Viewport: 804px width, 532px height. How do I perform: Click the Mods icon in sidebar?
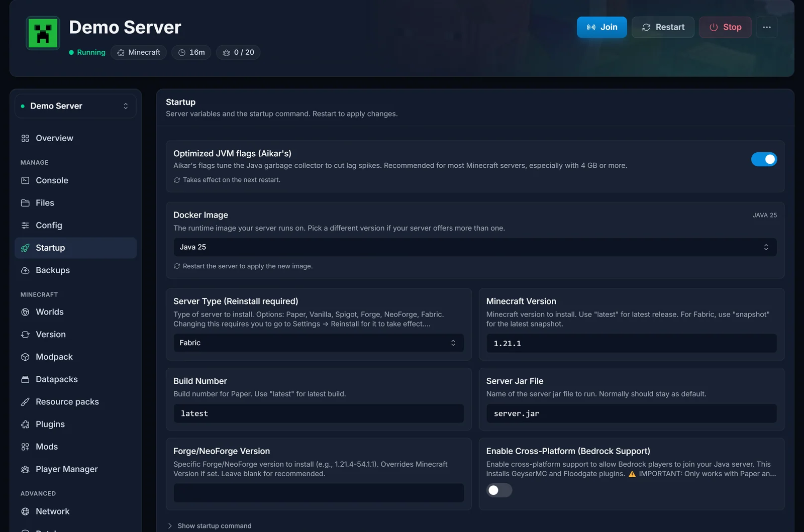25,447
